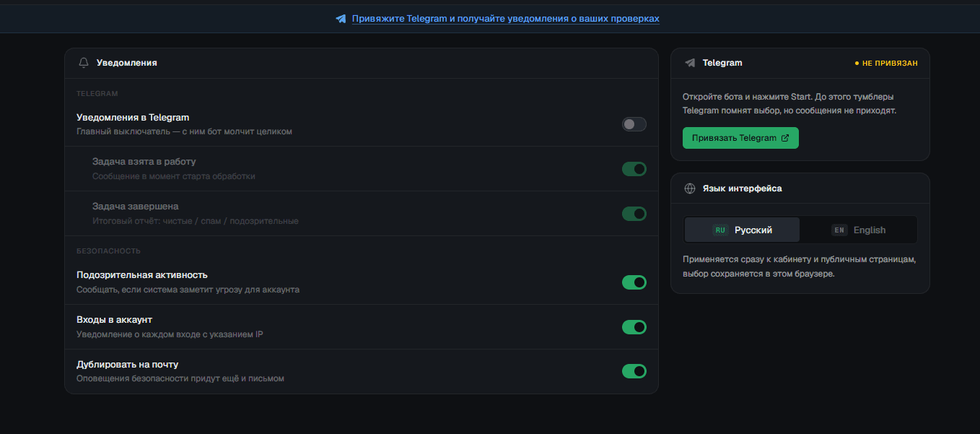
Task: Click text Итоговый отчёт: чистые / спам / подозрительные
Action: (196, 221)
